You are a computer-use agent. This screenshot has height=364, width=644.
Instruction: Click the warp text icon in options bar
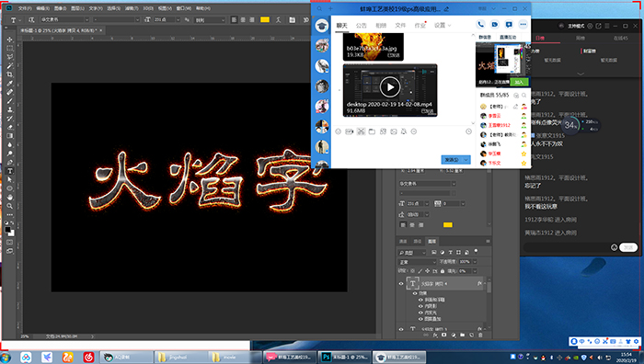point(279,19)
